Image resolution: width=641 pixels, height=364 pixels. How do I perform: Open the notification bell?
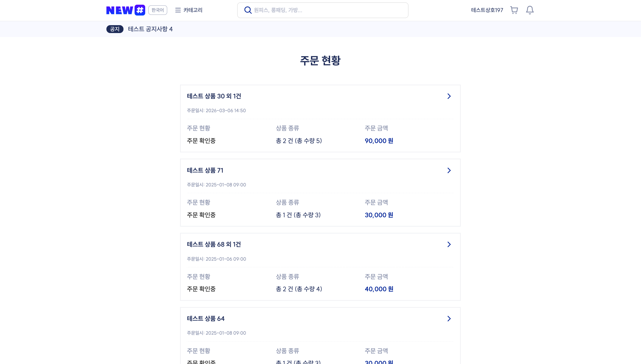coord(530,10)
